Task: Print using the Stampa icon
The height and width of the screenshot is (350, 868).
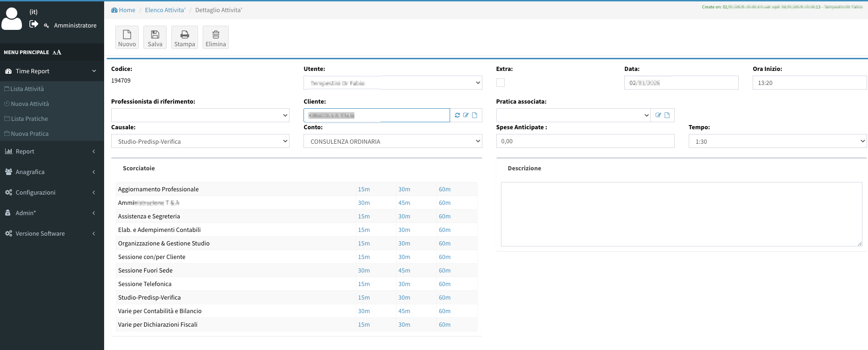Action: (184, 37)
